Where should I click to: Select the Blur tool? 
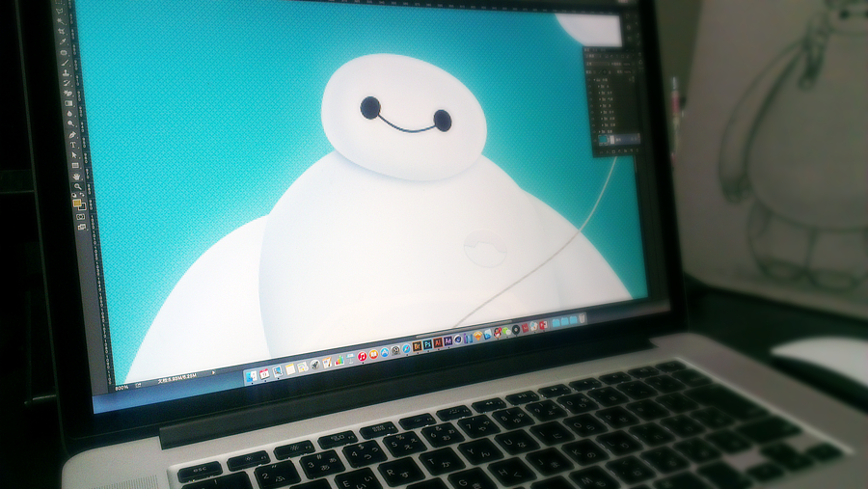(69, 114)
